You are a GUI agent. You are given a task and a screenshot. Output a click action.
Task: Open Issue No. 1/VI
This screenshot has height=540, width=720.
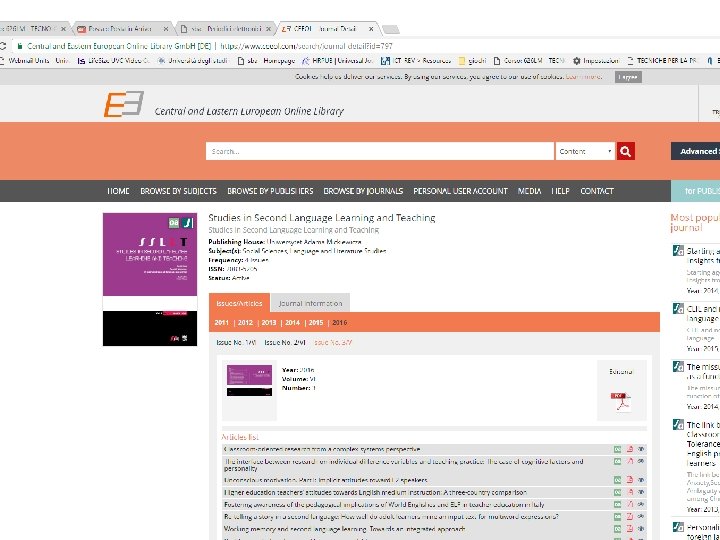point(236,343)
